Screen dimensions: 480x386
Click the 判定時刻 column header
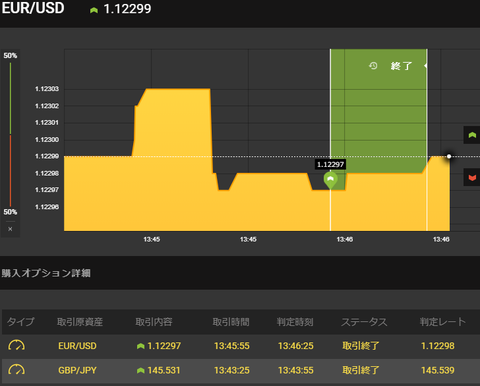pos(295,322)
